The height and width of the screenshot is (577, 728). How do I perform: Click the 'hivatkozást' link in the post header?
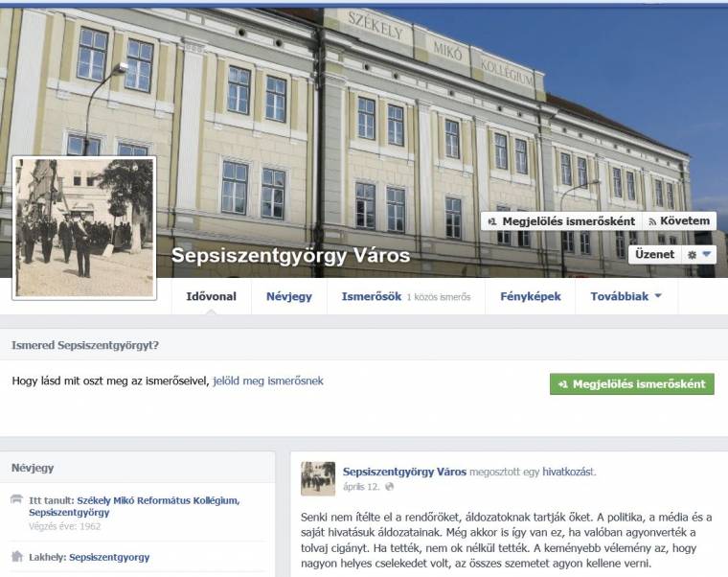click(568, 472)
